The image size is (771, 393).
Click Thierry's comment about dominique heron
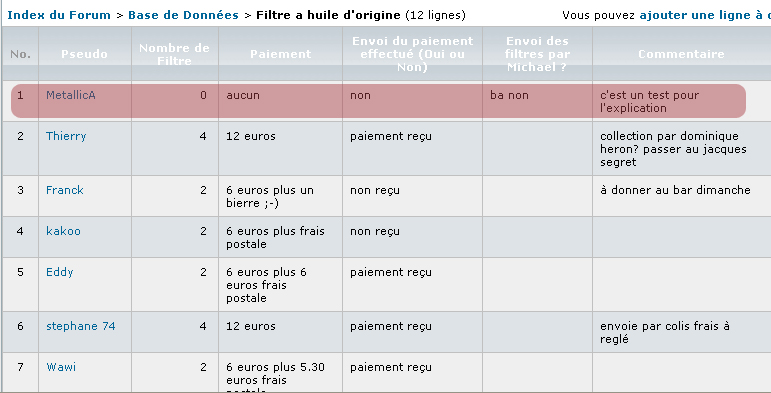[x=673, y=149]
